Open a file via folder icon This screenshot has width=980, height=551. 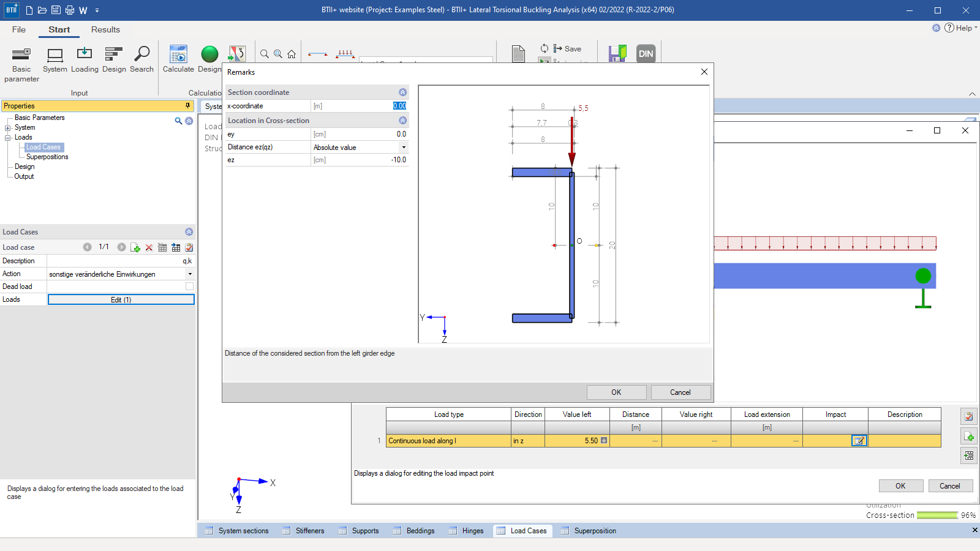point(42,10)
